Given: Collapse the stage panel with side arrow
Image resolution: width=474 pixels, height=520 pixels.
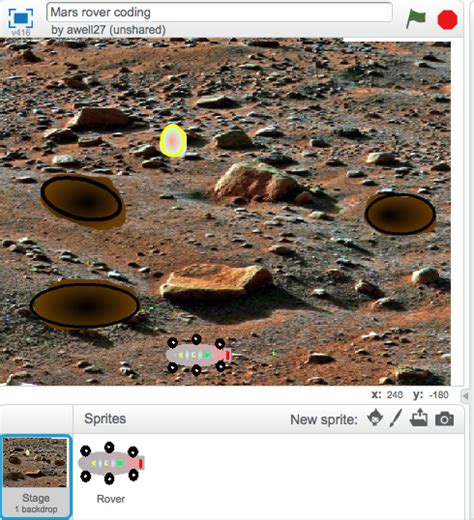Looking at the screenshot, I should coord(466,396).
